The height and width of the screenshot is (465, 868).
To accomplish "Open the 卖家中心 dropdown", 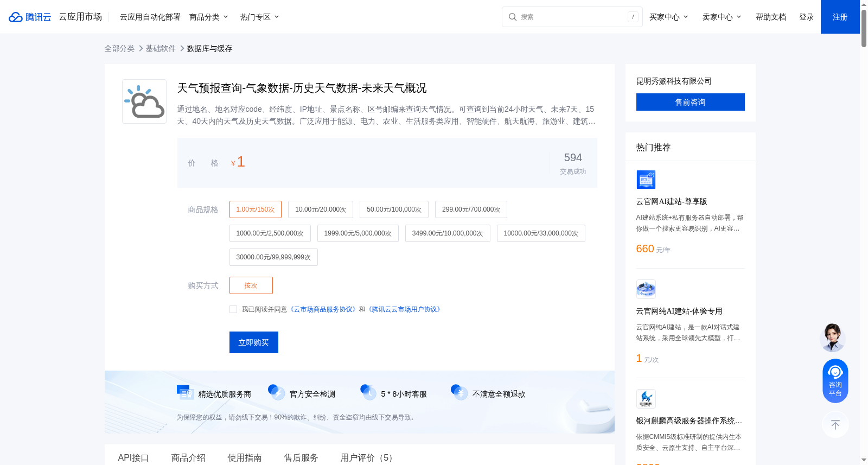I will (722, 17).
